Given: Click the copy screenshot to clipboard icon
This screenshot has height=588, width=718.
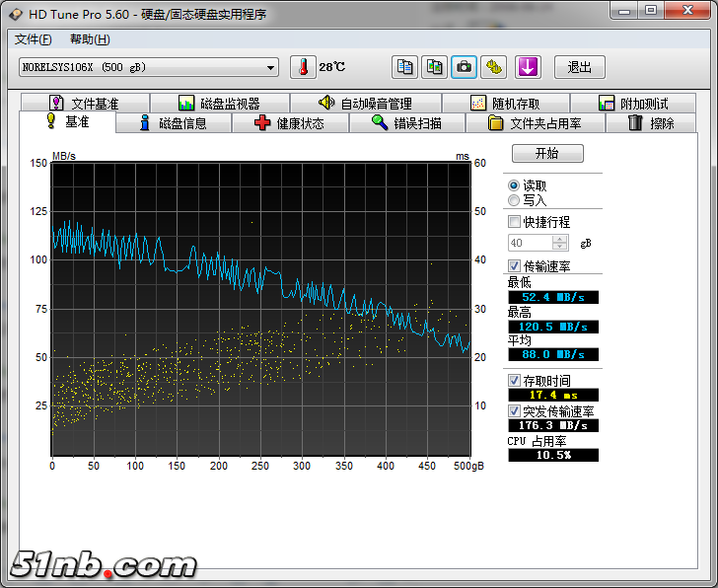Looking at the screenshot, I should (x=434, y=67).
